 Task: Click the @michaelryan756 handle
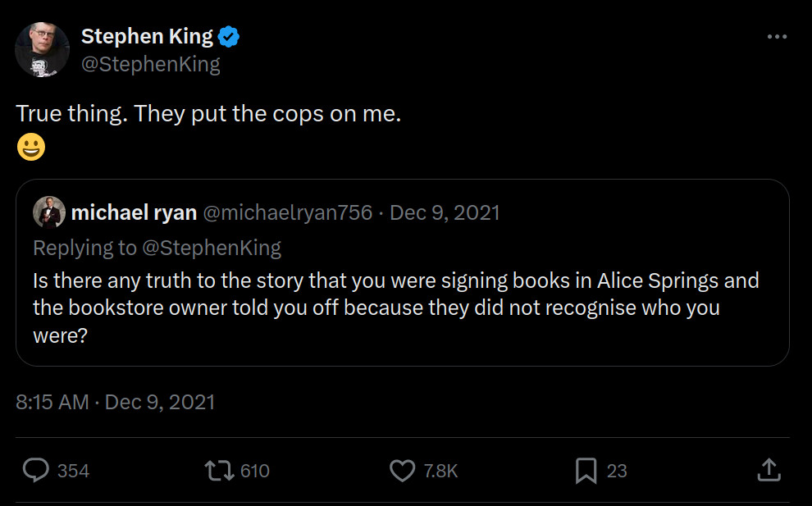point(287,213)
